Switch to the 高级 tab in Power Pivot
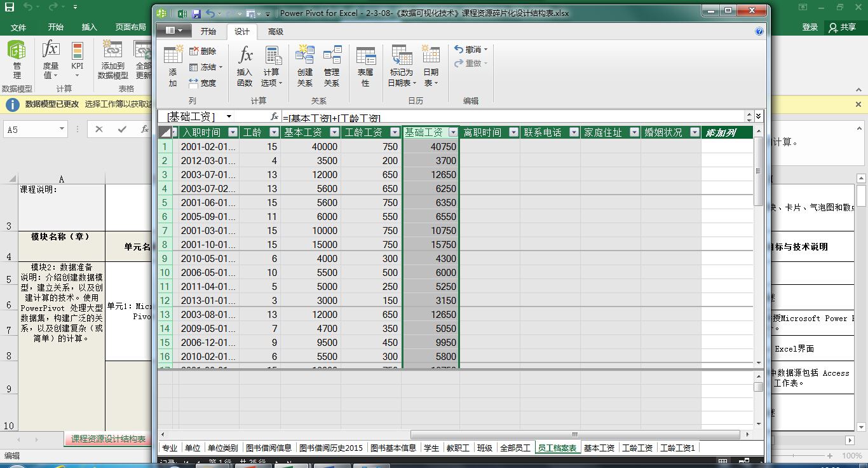Image resolution: width=868 pixels, height=468 pixels. click(x=276, y=31)
